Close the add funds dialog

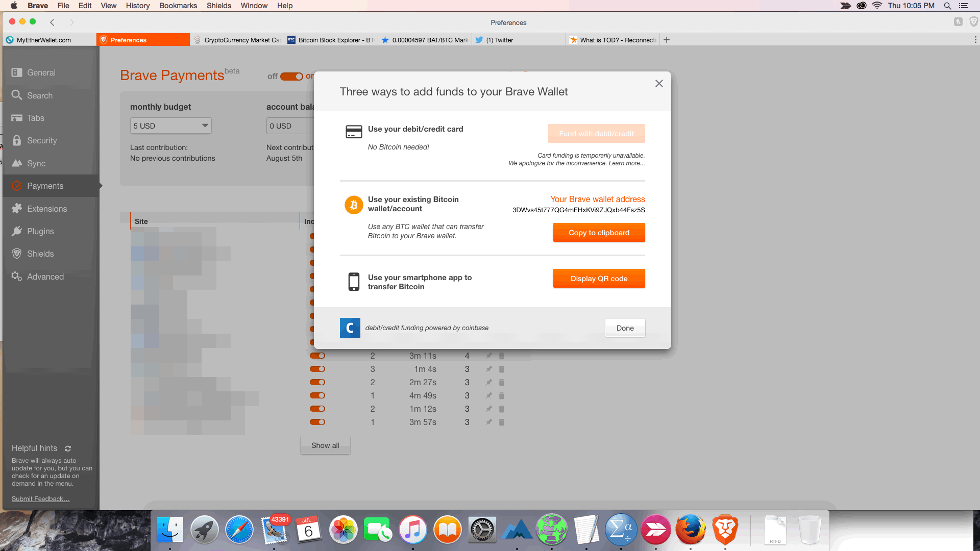659,83
